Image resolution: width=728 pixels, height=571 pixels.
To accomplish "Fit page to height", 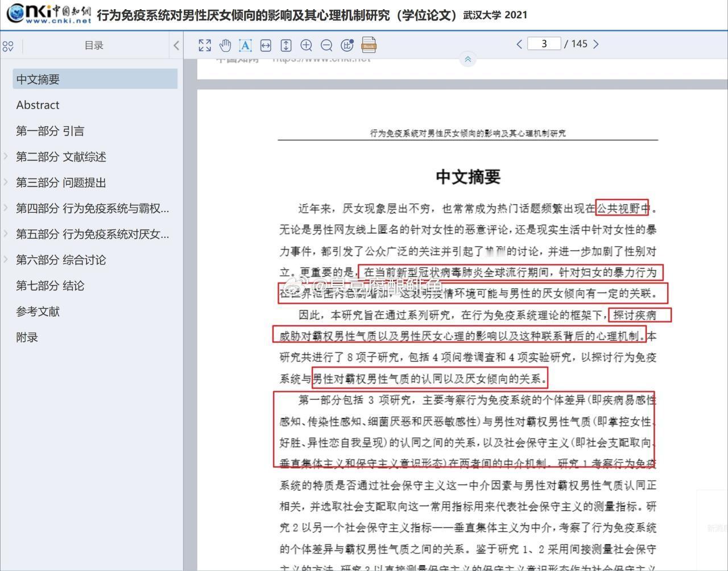I will 286,45.
